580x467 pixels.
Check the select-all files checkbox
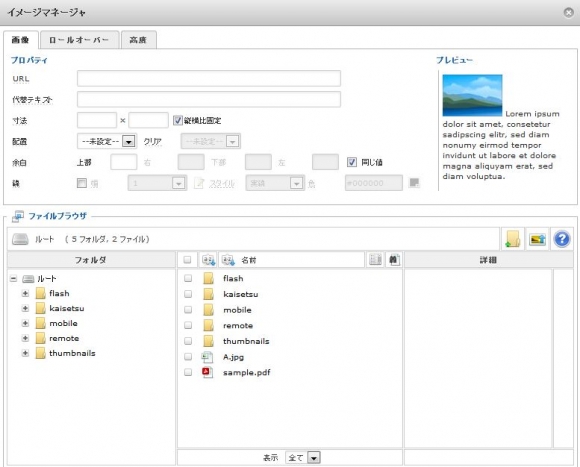[188, 260]
